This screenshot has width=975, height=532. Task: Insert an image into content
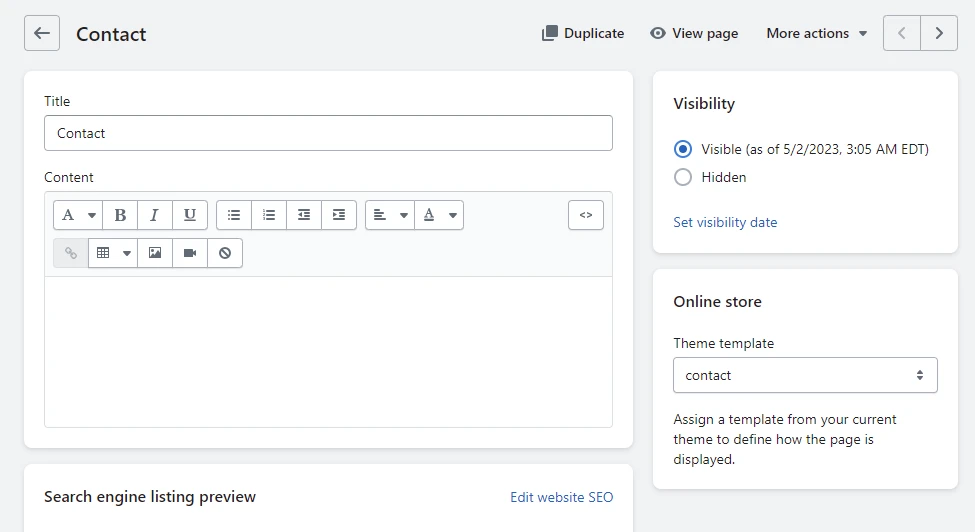click(x=155, y=253)
